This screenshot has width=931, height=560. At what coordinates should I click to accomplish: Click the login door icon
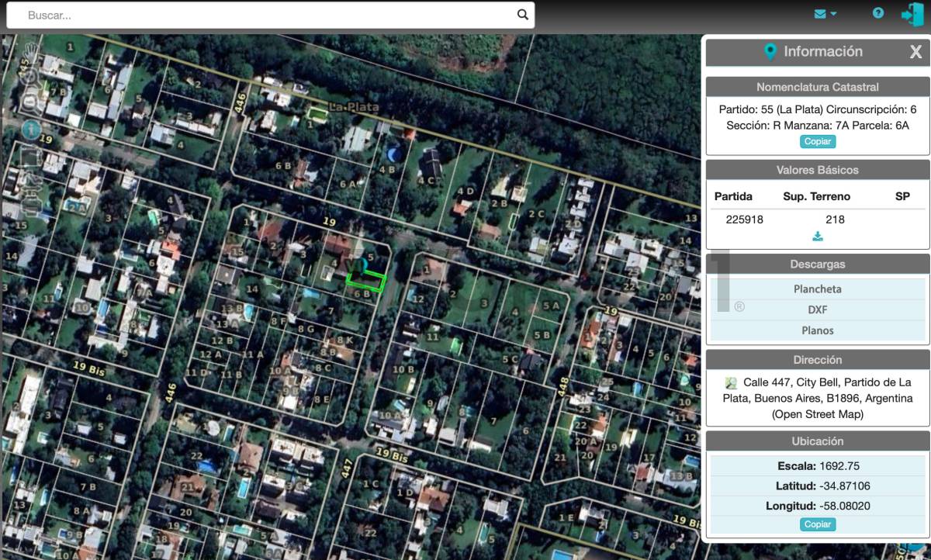(x=912, y=14)
